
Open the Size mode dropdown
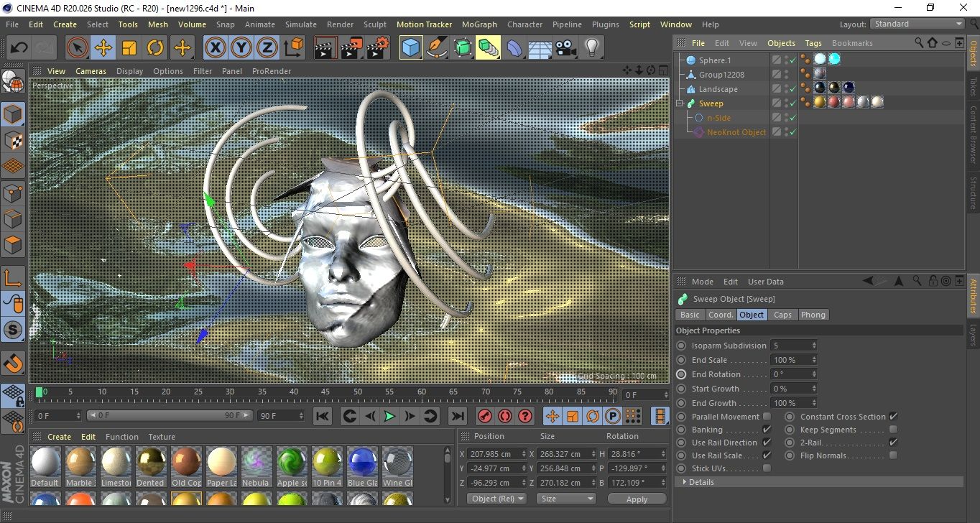(x=566, y=499)
